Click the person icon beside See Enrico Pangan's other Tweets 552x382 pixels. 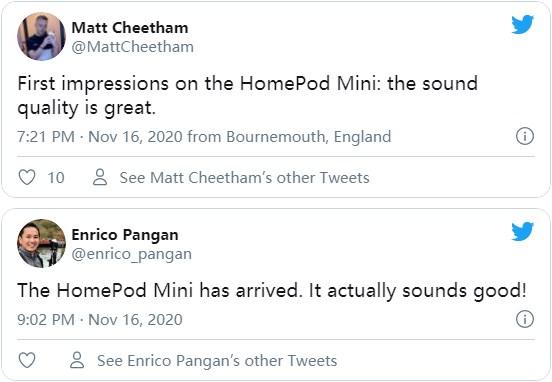[77, 360]
